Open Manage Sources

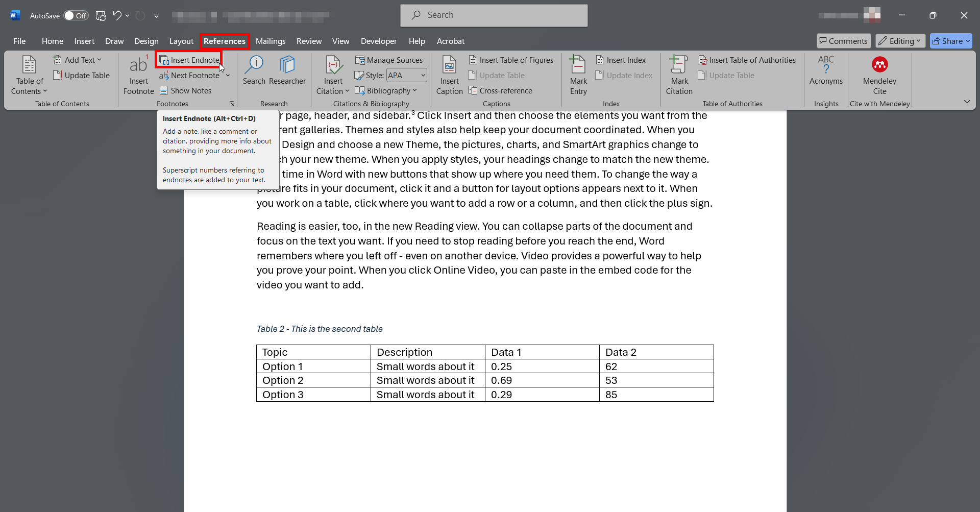pos(389,60)
